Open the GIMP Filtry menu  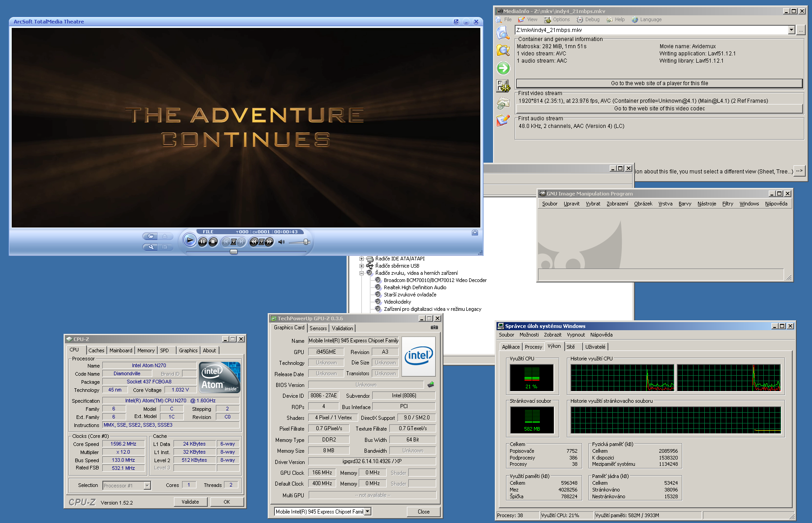(727, 204)
